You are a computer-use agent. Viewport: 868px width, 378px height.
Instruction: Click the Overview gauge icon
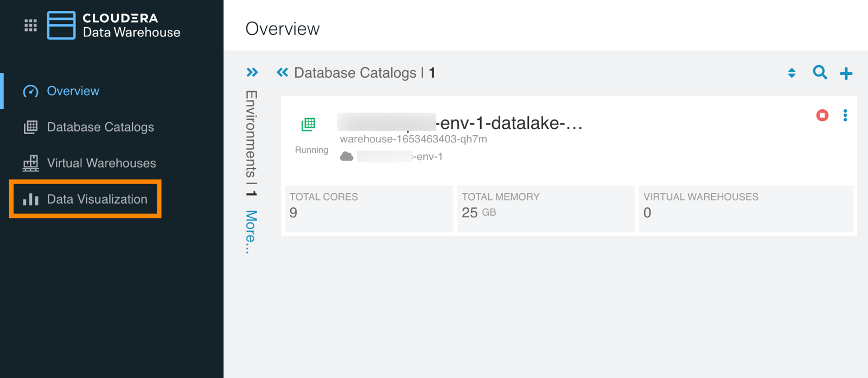[30, 91]
